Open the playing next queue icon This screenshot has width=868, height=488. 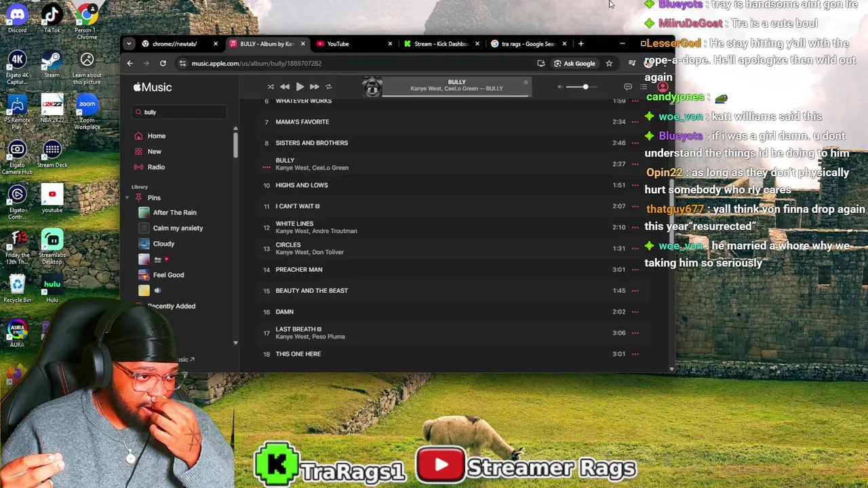[644, 87]
